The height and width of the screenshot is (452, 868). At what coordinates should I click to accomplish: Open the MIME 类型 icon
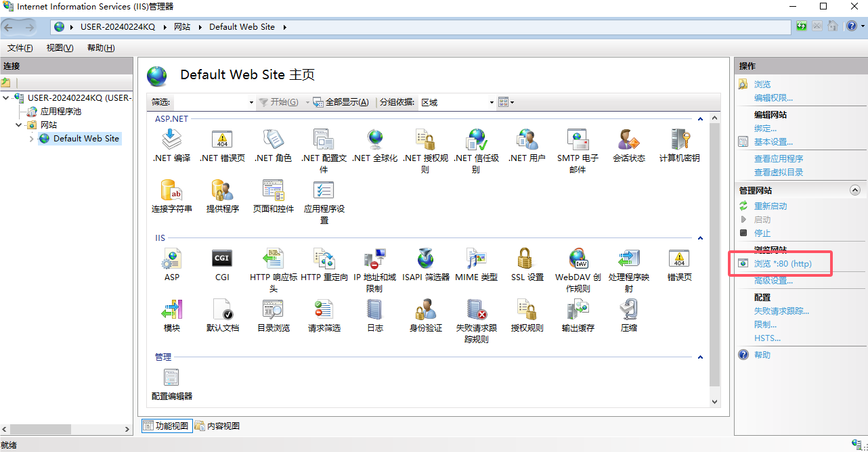click(x=476, y=259)
